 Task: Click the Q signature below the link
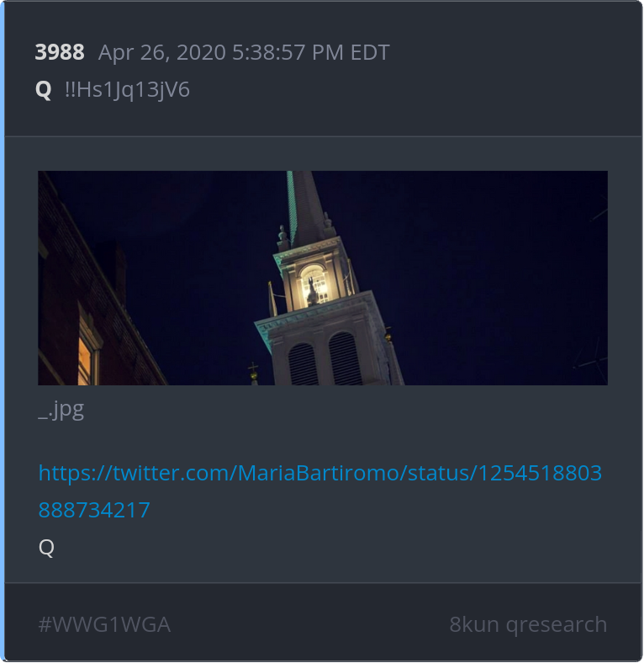[x=46, y=548]
